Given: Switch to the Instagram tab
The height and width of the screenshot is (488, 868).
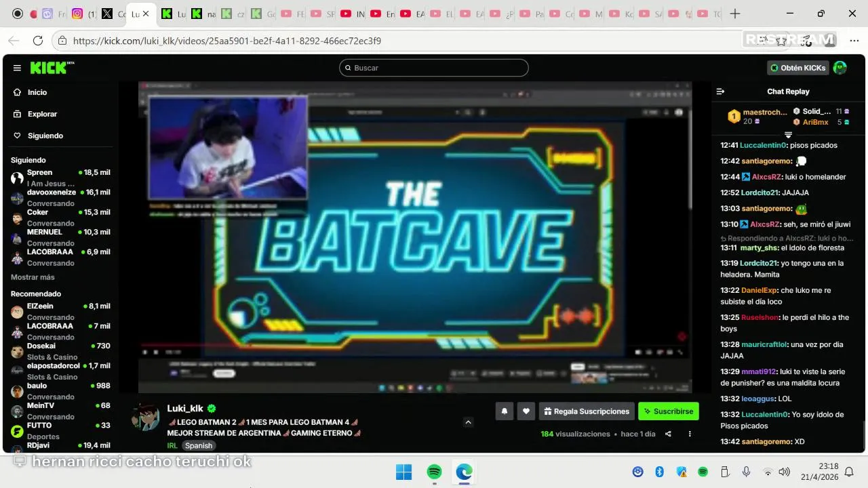Looking at the screenshot, I should pos(83,14).
